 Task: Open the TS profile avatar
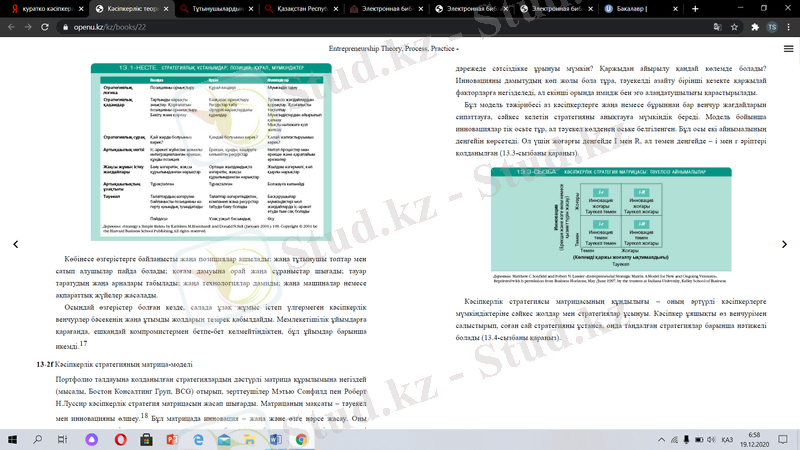772,27
